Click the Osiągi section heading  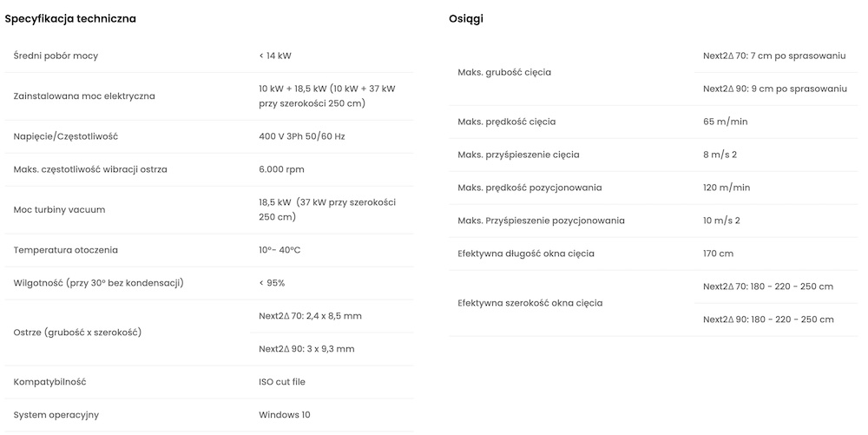point(466,19)
